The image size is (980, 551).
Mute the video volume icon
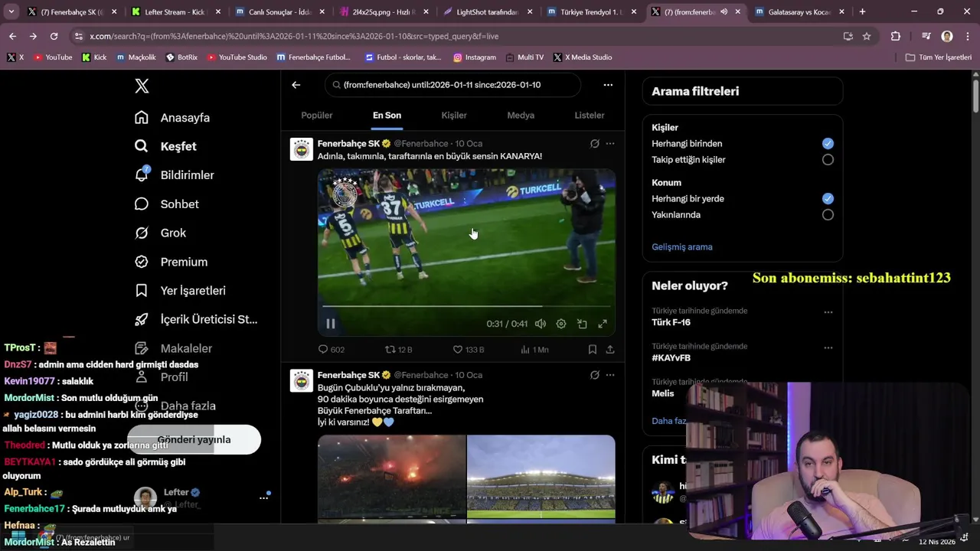[541, 324]
